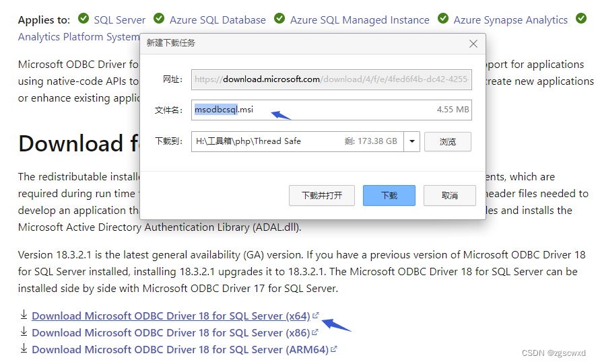
Task: Click the 网址 download URL field
Action: tap(331, 79)
